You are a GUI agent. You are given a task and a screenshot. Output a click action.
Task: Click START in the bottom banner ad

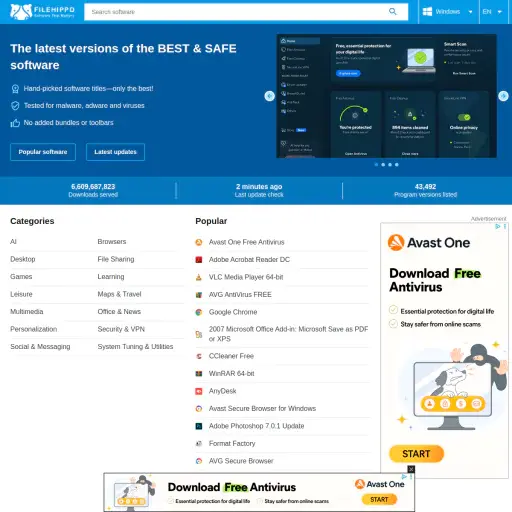click(x=379, y=499)
